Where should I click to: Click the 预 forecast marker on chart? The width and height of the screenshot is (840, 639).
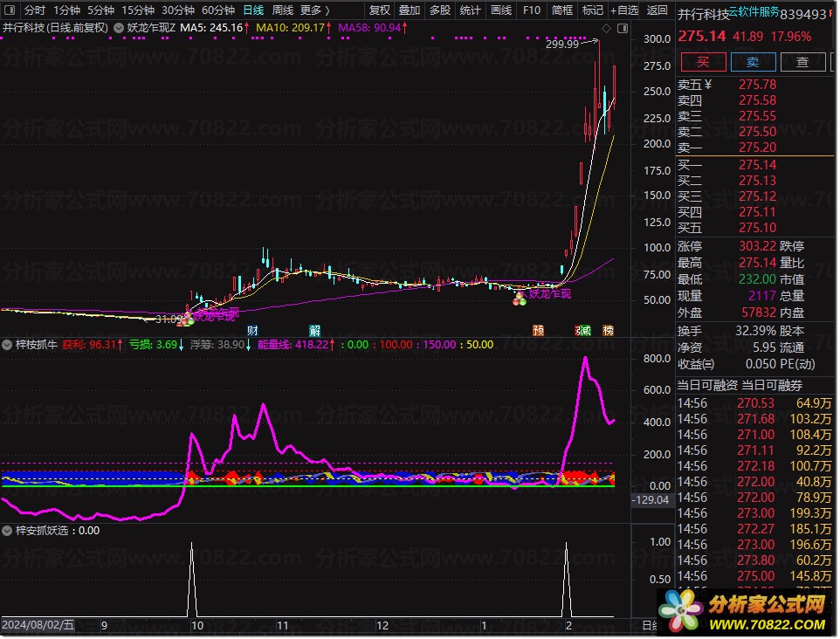[539, 330]
